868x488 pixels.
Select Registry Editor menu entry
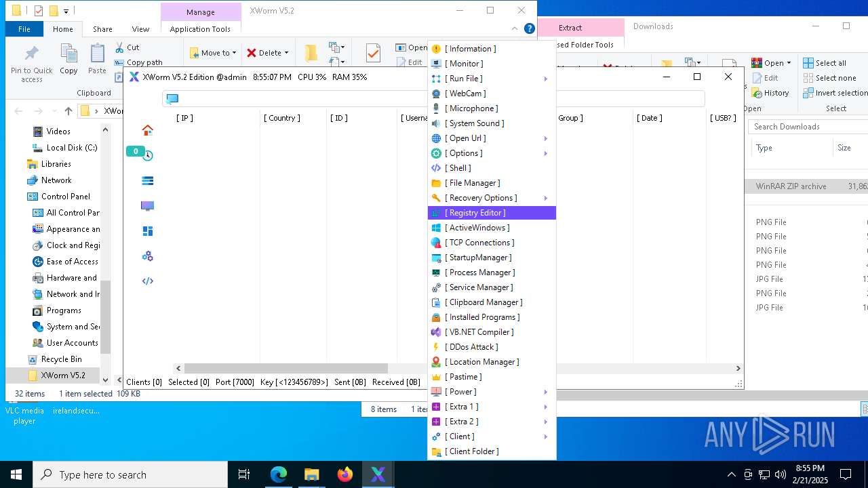coord(492,213)
